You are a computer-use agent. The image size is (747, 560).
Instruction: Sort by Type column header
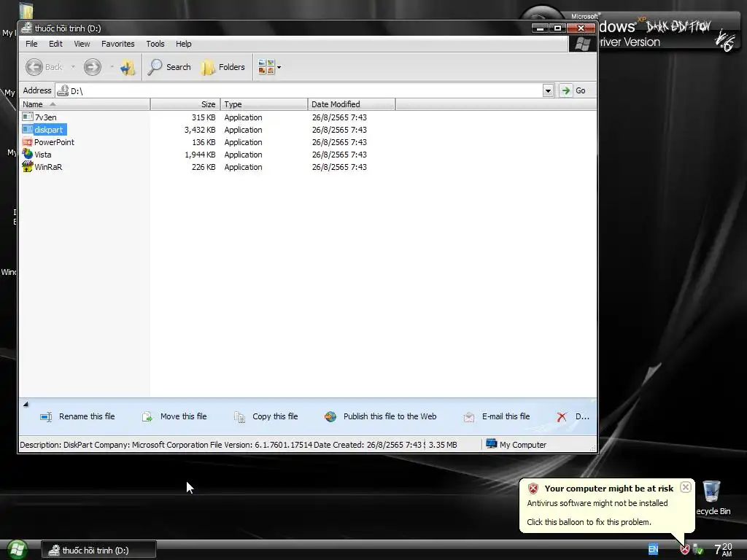tap(264, 104)
